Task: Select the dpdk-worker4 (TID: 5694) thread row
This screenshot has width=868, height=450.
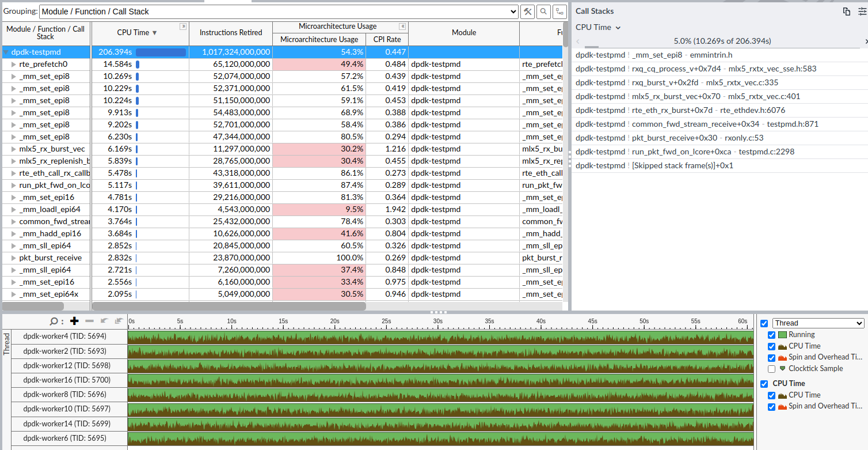Action: tap(64, 336)
